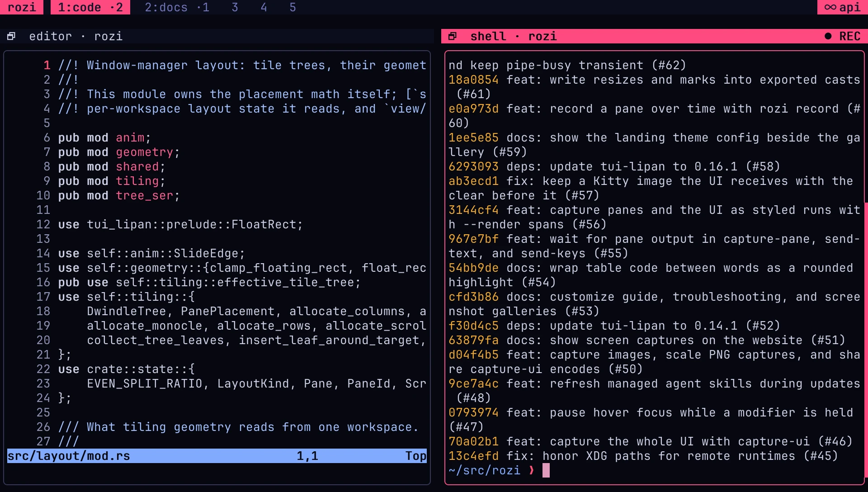Click commit hash 54bb9de
The width and height of the screenshot is (868, 492).
tap(474, 268)
